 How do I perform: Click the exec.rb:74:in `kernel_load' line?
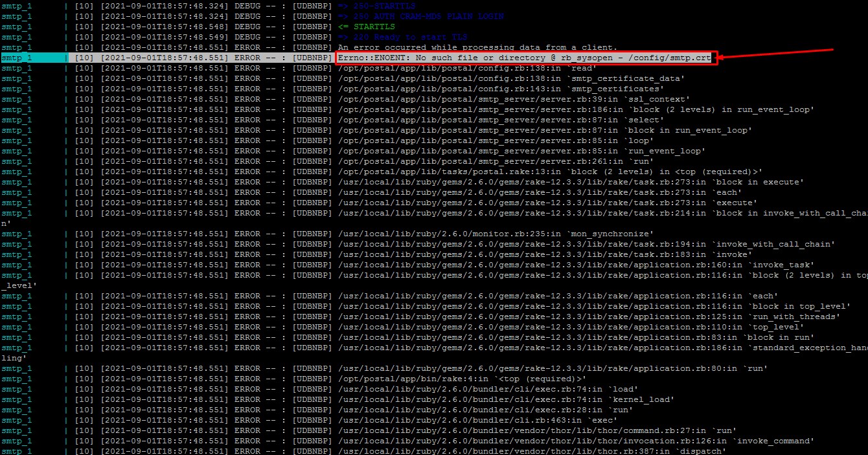(x=507, y=399)
